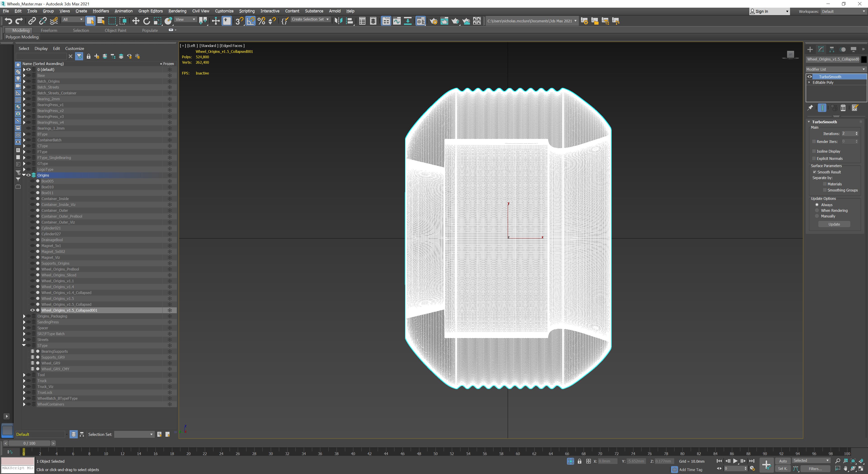Activate Bind to Space Warp tool
Screen dimensions: 868x474
54,21
